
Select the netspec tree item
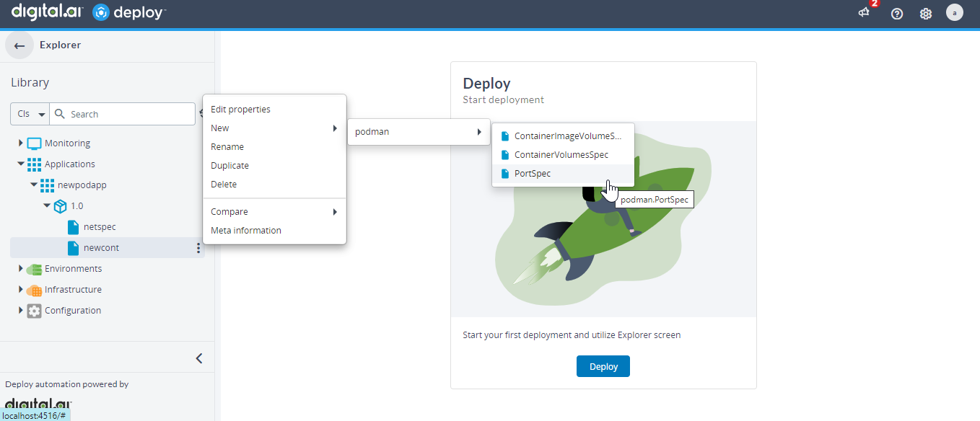(x=100, y=227)
